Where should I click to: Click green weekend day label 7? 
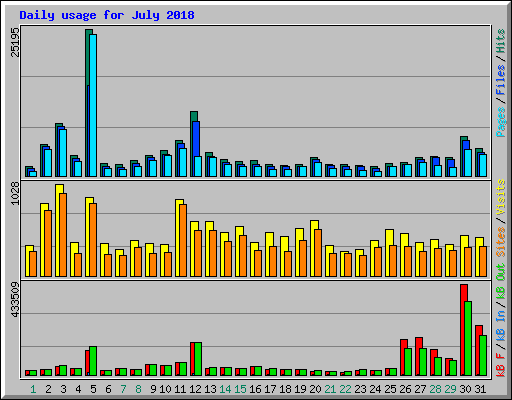click(x=123, y=389)
